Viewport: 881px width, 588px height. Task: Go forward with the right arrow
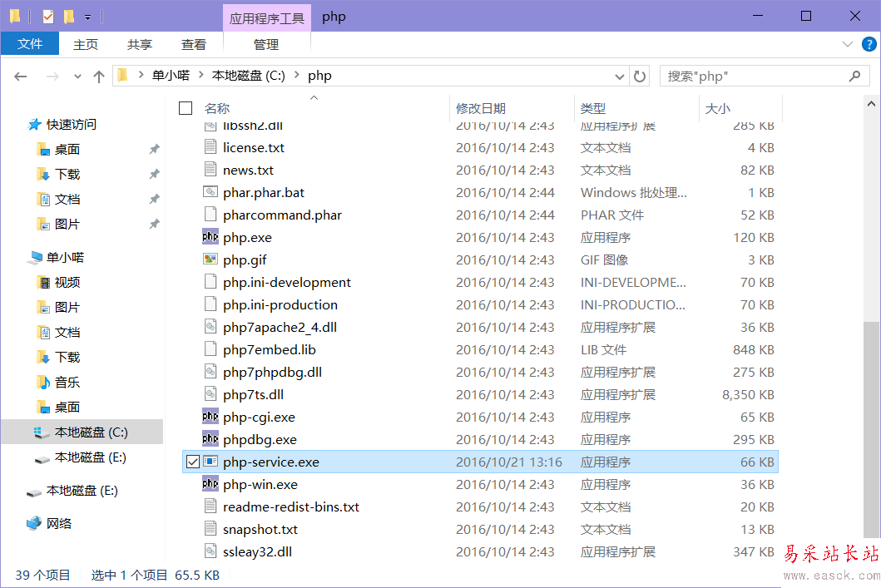pyautogui.click(x=52, y=77)
